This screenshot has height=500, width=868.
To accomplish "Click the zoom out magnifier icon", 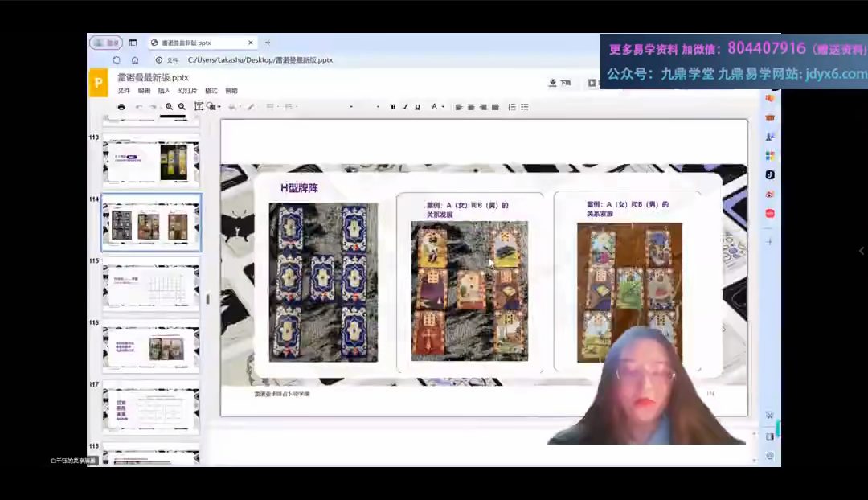I will click(182, 107).
